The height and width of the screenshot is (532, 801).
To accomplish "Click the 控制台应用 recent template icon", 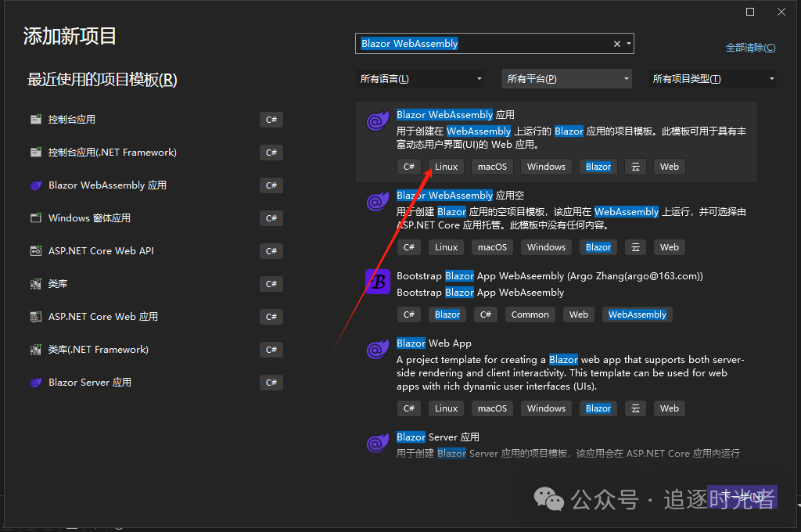I will [35, 120].
